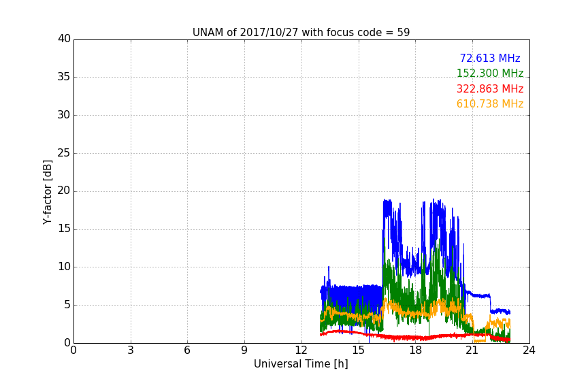The height and width of the screenshot is (392, 588).
Task: Click x-axis tick label 21
Action: click(x=472, y=350)
